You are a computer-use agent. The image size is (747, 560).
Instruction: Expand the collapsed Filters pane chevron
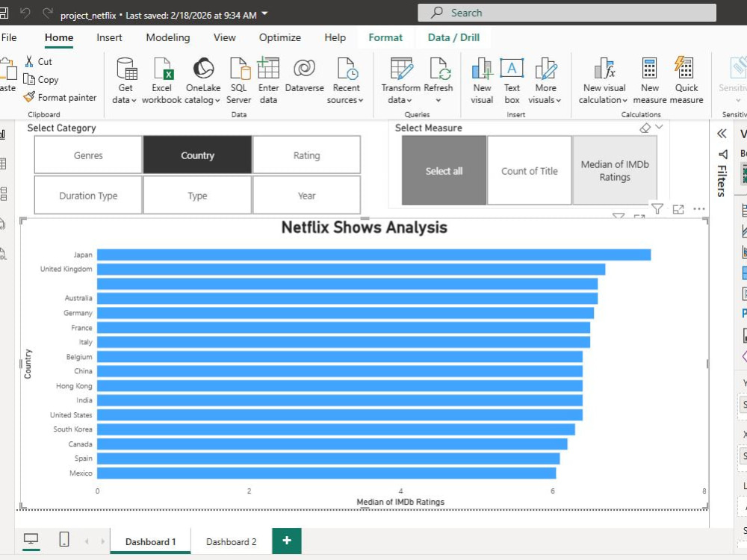coord(722,134)
